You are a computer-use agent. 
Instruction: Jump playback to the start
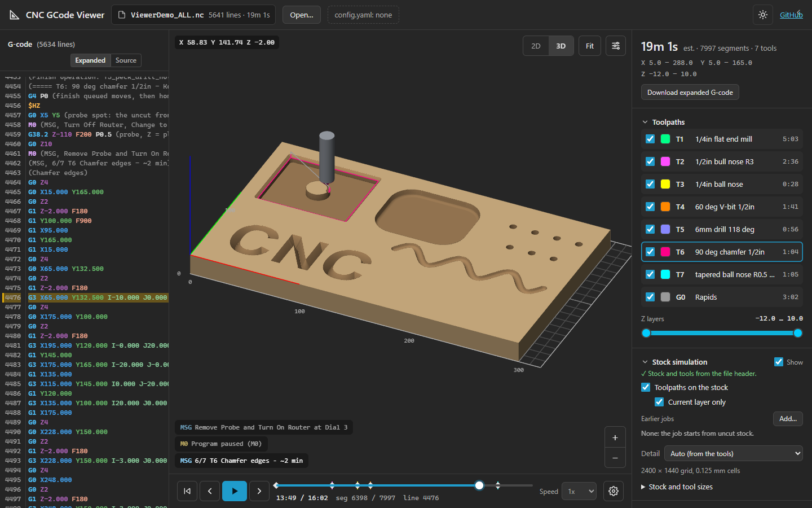(187, 491)
